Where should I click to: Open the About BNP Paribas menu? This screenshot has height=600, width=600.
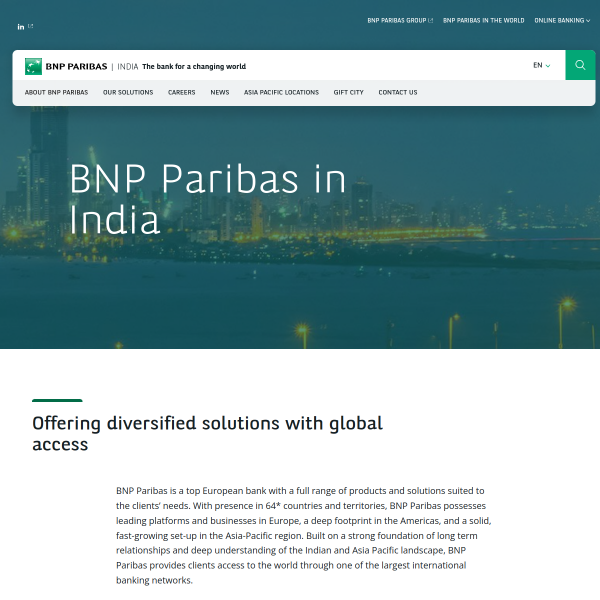[x=56, y=93]
